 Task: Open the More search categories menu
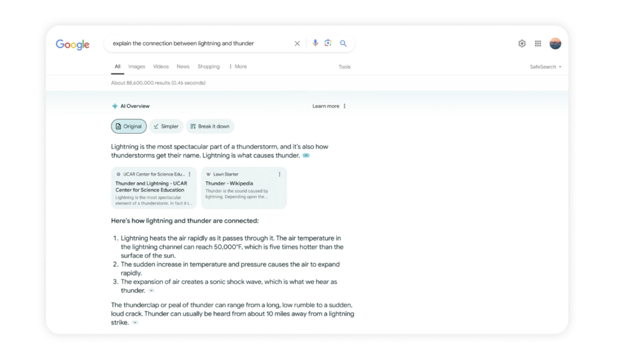[238, 67]
